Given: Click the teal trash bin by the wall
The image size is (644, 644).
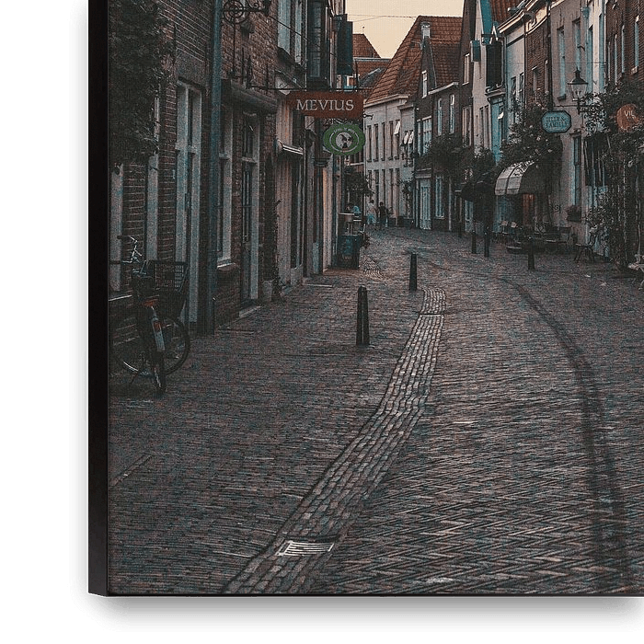Looking at the screenshot, I should [x=349, y=250].
